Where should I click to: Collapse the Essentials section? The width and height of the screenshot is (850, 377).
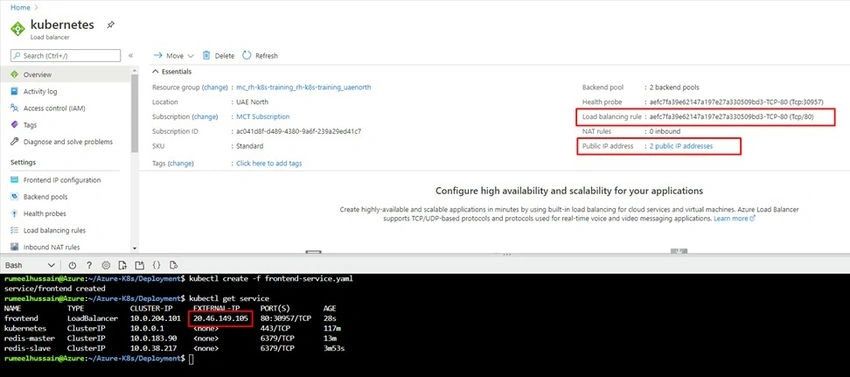pyautogui.click(x=172, y=71)
